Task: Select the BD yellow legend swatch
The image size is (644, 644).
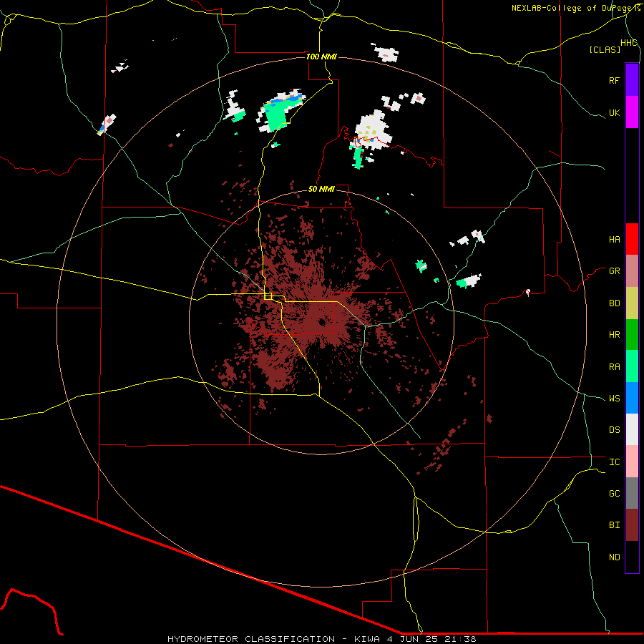Action: click(x=632, y=303)
